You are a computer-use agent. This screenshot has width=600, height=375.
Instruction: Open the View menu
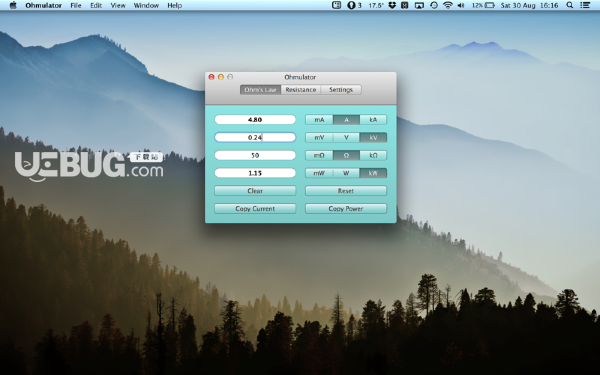click(118, 5)
